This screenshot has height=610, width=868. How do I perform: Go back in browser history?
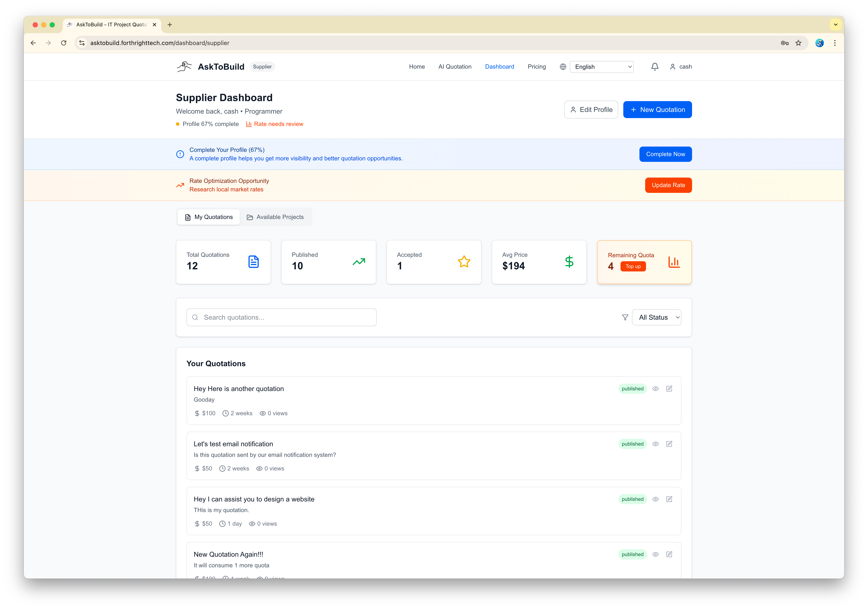[x=33, y=43]
